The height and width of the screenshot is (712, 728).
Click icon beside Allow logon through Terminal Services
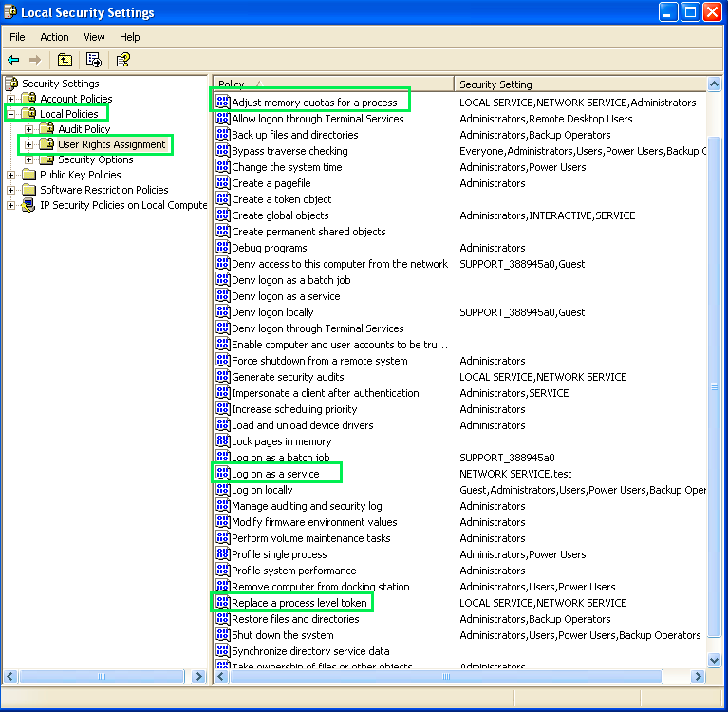[x=223, y=119]
